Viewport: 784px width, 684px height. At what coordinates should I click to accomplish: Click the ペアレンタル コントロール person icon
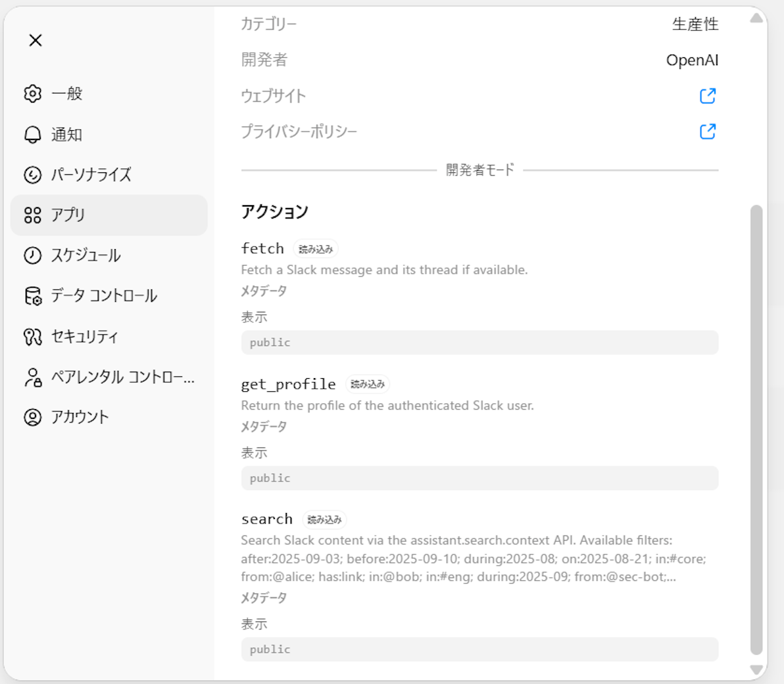tap(32, 377)
